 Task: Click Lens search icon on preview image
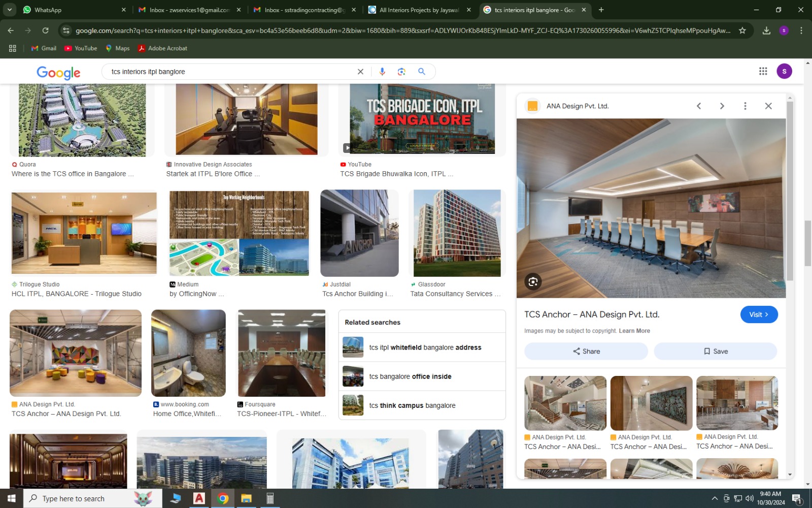[533, 281]
